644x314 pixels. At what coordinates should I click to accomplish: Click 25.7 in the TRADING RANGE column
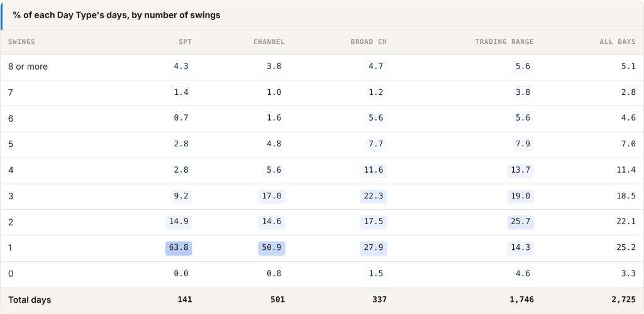[x=520, y=222]
